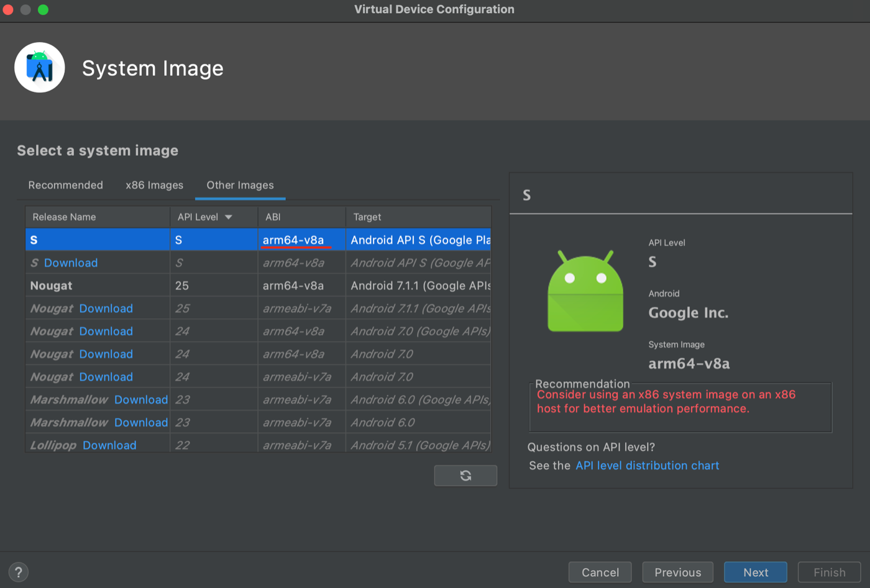Click the refresh icon button below the table

pos(465,476)
